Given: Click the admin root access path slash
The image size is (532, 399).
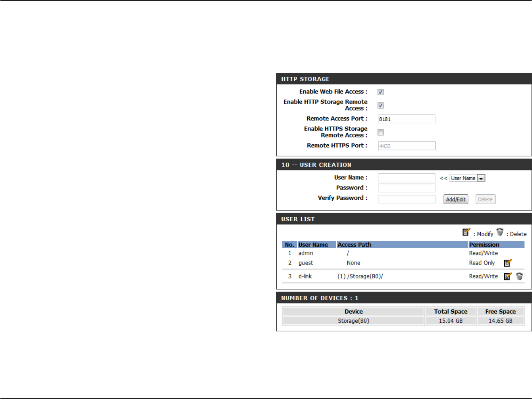Looking at the screenshot, I should point(348,253).
